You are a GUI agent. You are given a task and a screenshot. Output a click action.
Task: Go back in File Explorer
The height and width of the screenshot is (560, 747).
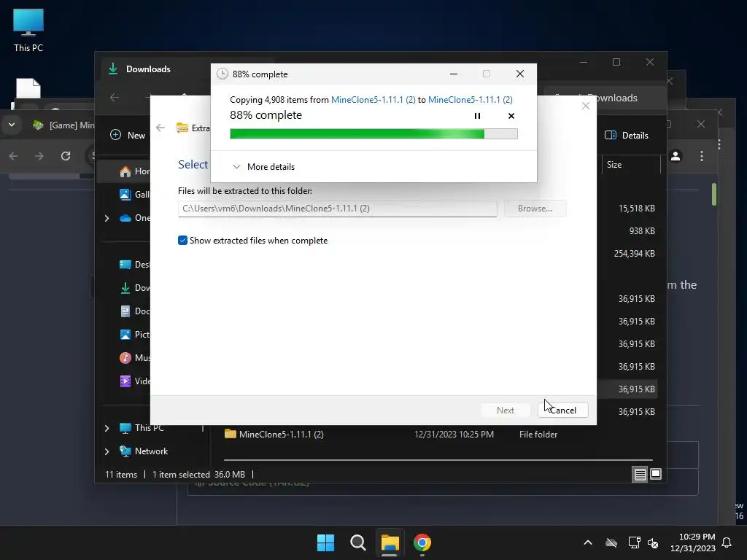115,98
